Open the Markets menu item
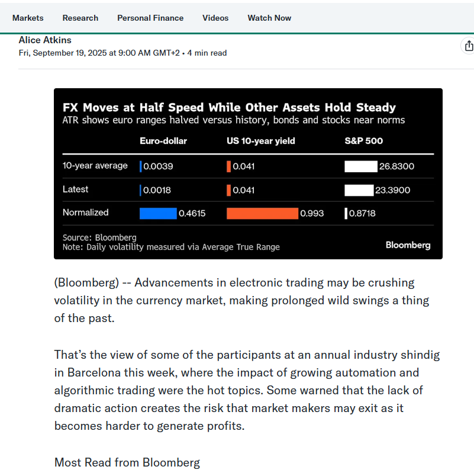 tap(28, 18)
